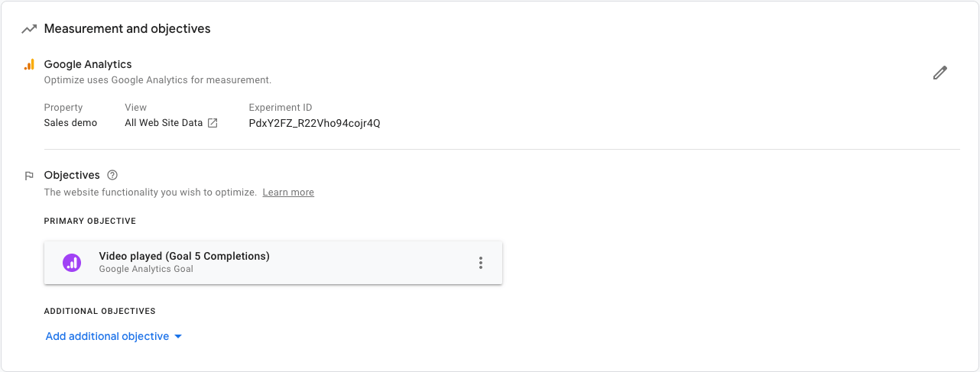The height and width of the screenshot is (372, 980).
Task: Open the Add additional objective dropdown
Action: tap(107, 336)
